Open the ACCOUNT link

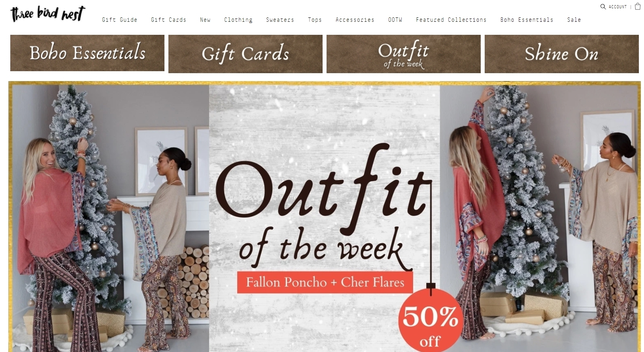618,7
